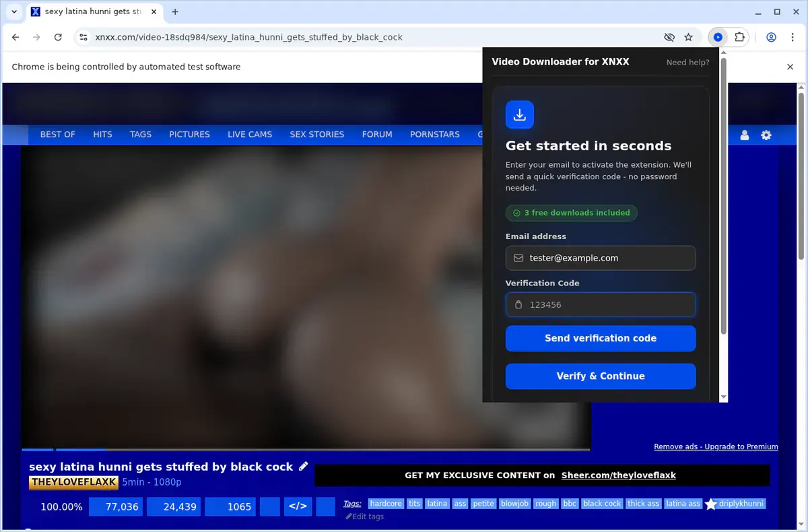This screenshot has height=532, width=808.
Task: Select the latina tag
Action: coord(437,503)
